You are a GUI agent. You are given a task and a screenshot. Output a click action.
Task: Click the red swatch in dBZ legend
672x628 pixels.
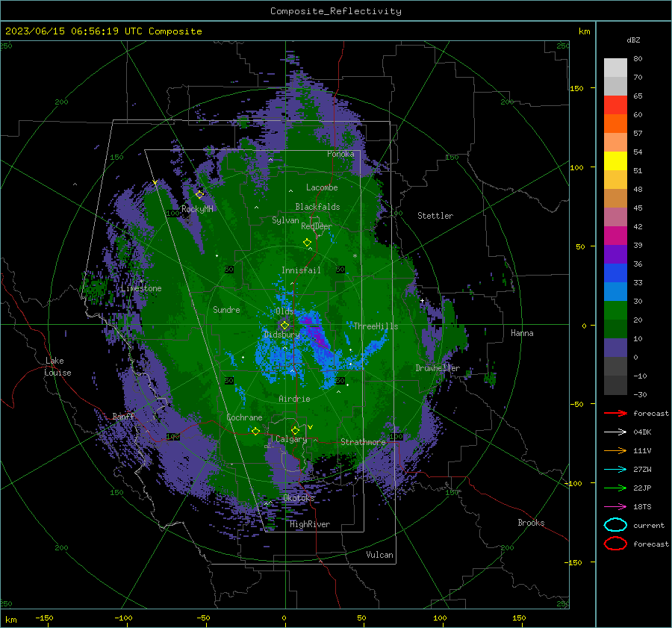[x=615, y=105]
